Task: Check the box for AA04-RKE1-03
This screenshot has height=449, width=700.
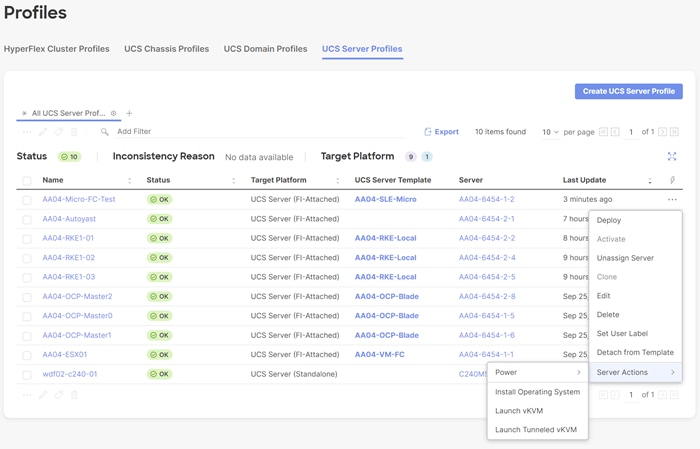Action: click(27, 278)
